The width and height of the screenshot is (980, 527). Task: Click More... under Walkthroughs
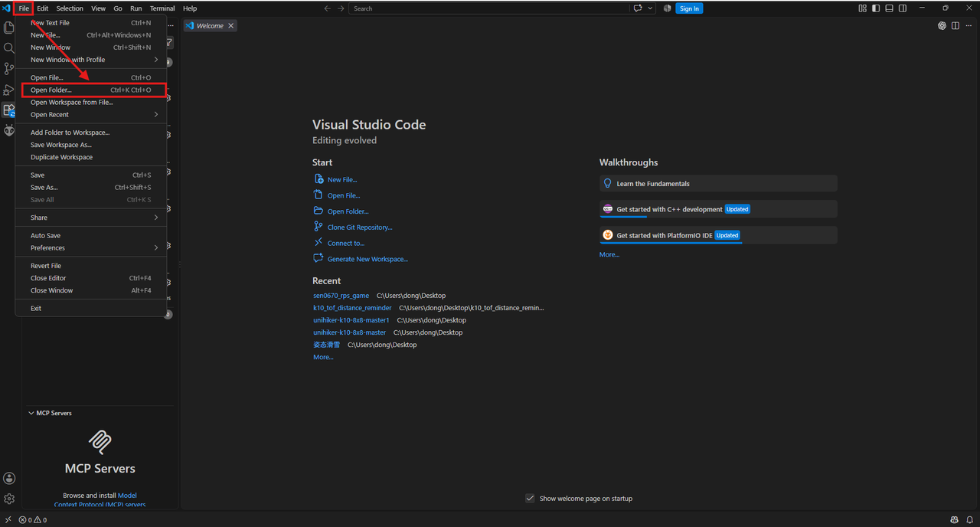pos(609,254)
